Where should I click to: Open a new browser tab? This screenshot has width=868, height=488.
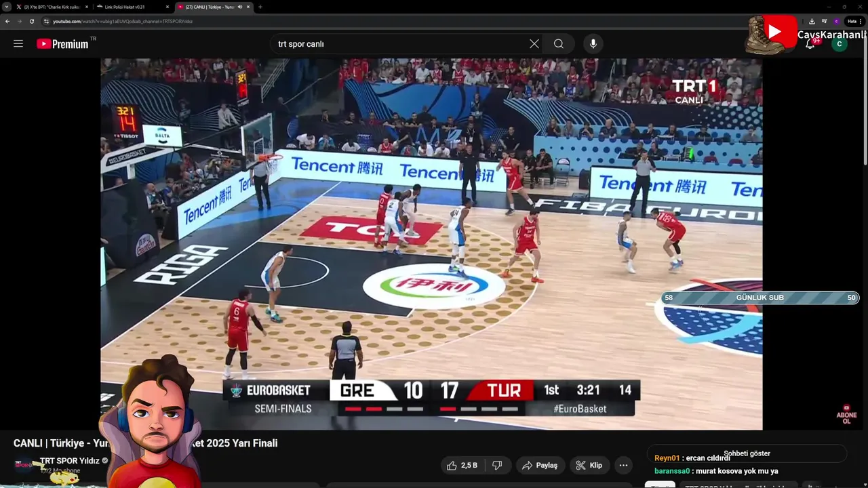pyautogui.click(x=260, y=7)
